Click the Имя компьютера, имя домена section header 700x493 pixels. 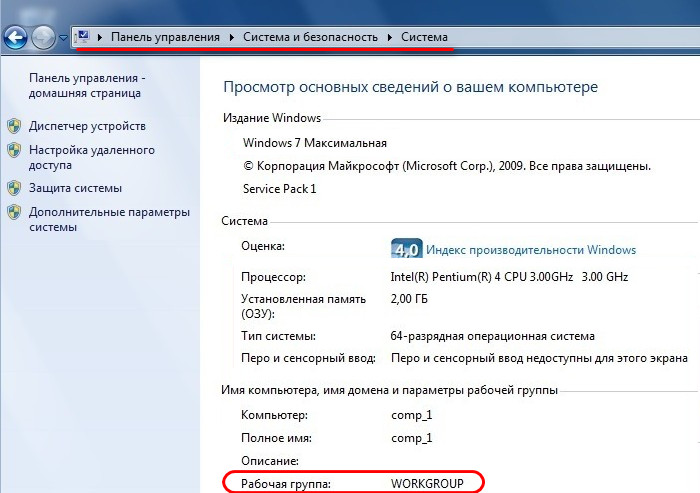tap(389, 390)
